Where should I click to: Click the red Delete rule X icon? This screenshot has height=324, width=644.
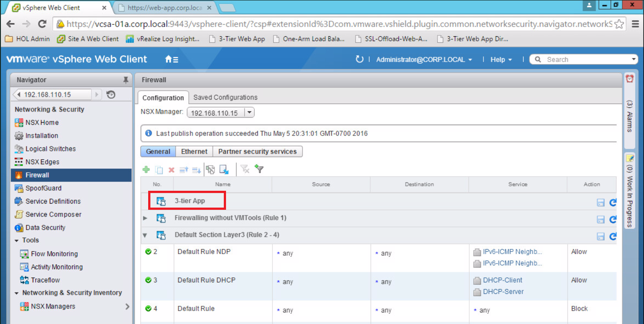[x=172, y=170]
